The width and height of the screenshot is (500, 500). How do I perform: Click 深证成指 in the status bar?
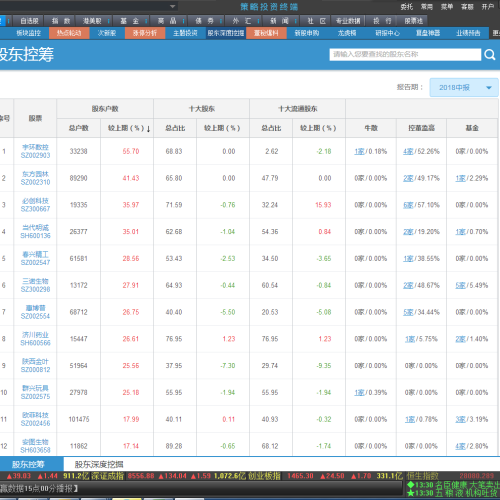[107, 476]
